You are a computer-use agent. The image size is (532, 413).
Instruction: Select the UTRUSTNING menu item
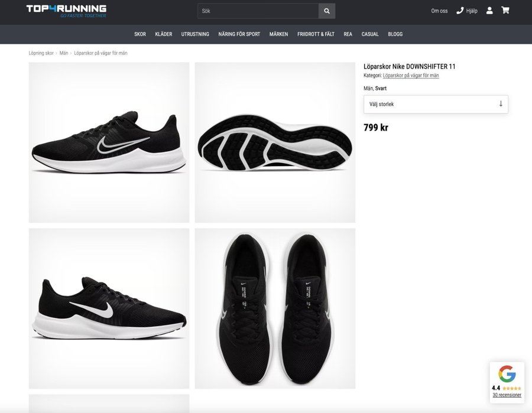pyautogui.click(x=195, y=34)
